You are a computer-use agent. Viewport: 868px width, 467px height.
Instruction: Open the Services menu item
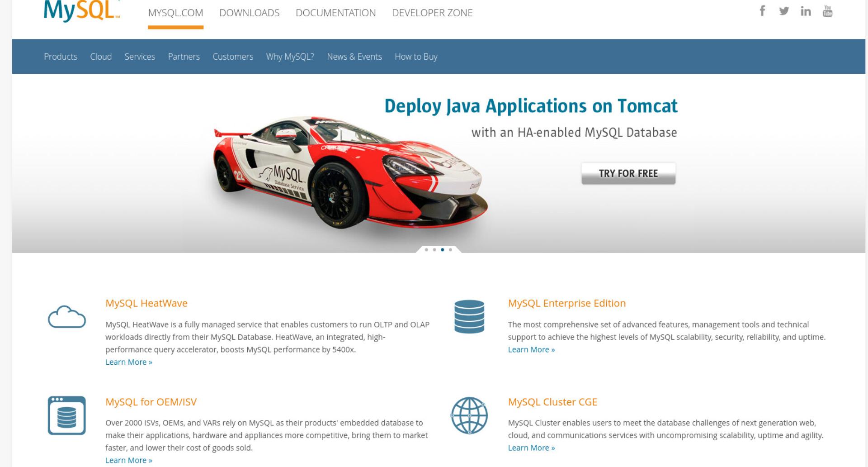pos(140,57)
